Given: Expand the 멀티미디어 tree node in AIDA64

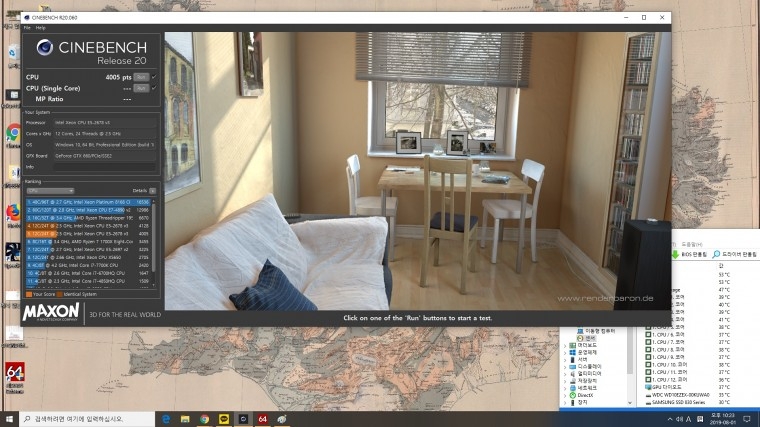Looking at the screenshot, I should (x=565, y=374).
